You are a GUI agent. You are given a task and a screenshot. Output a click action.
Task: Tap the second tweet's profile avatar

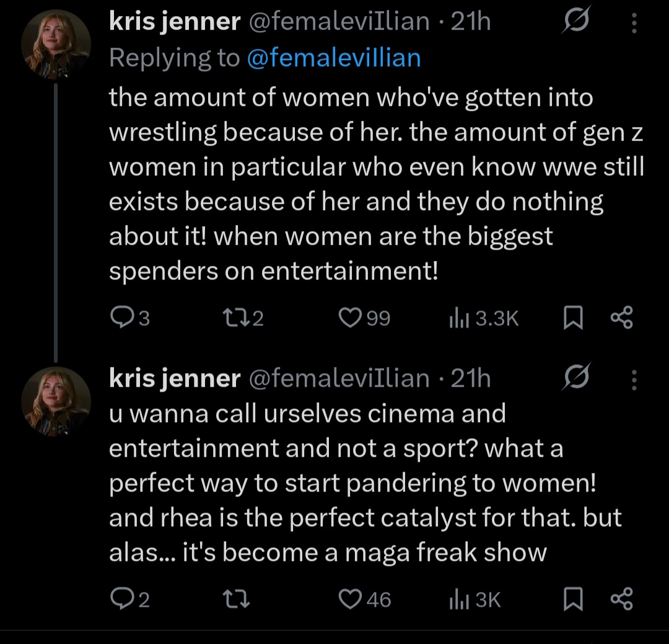56,401
